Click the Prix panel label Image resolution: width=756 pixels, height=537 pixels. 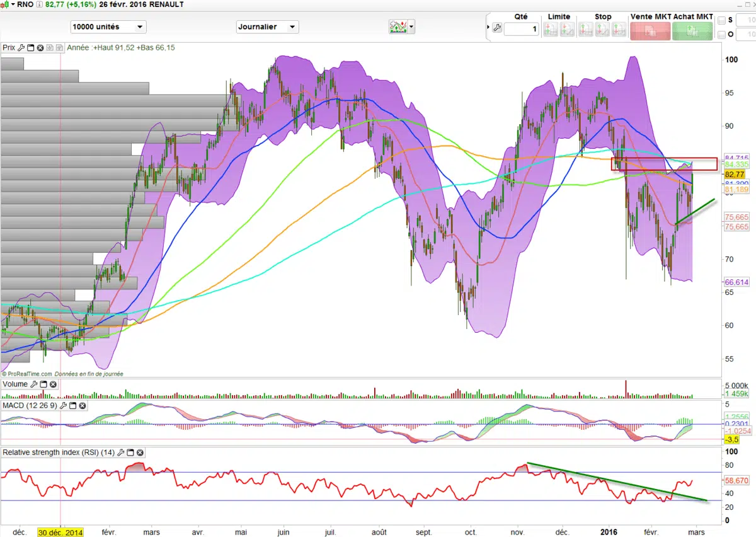coord(9,48)
